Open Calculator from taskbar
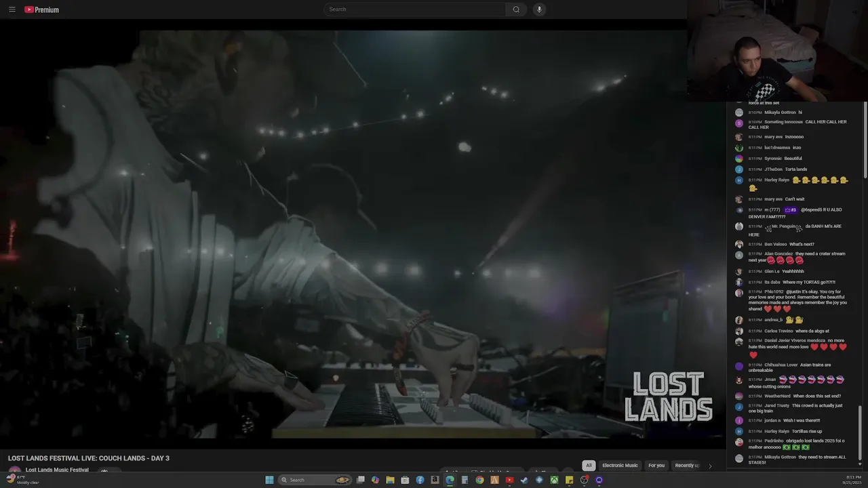The image size is (868, 488). [465, 480]
